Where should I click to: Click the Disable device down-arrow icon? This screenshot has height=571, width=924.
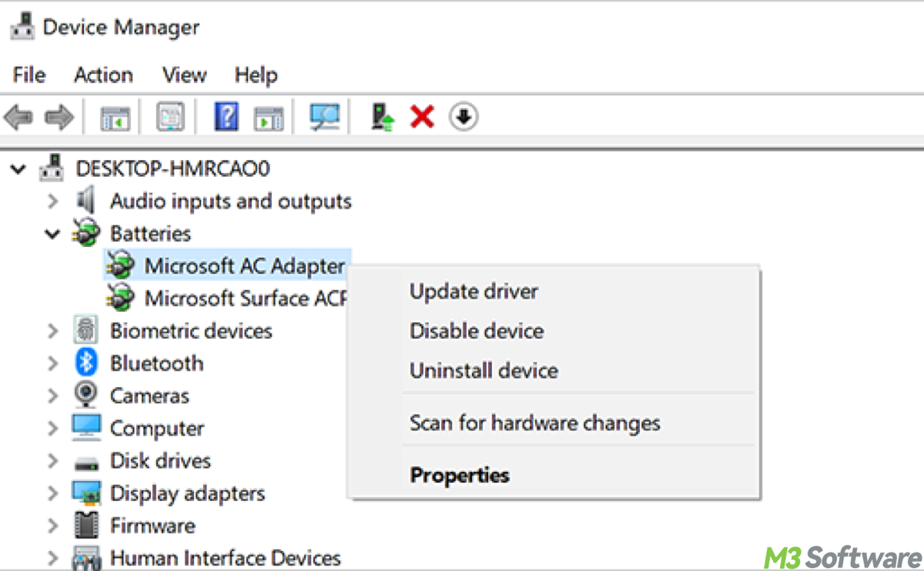[464, 117]
